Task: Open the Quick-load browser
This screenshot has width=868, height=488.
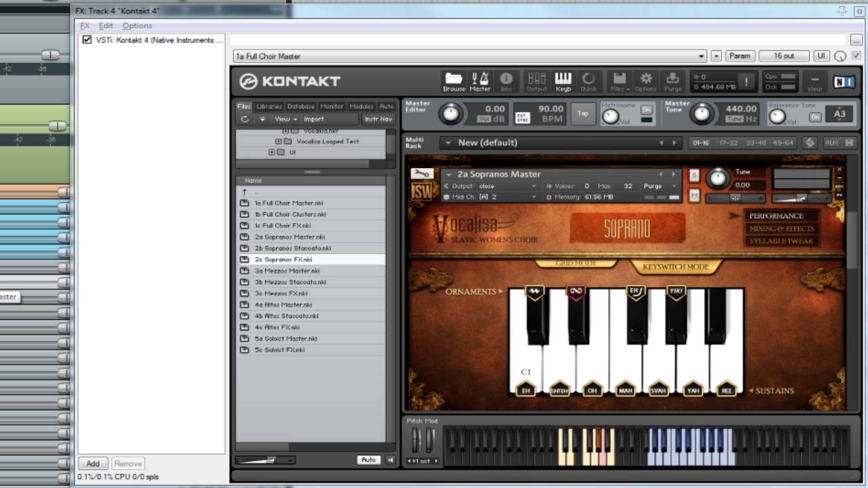Action: [x=589, y=81]
